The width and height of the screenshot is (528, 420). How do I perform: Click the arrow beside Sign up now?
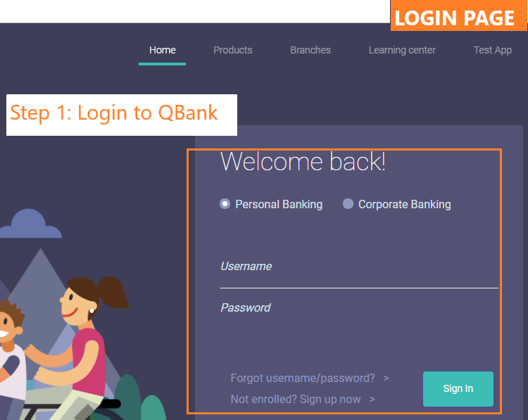372,400
